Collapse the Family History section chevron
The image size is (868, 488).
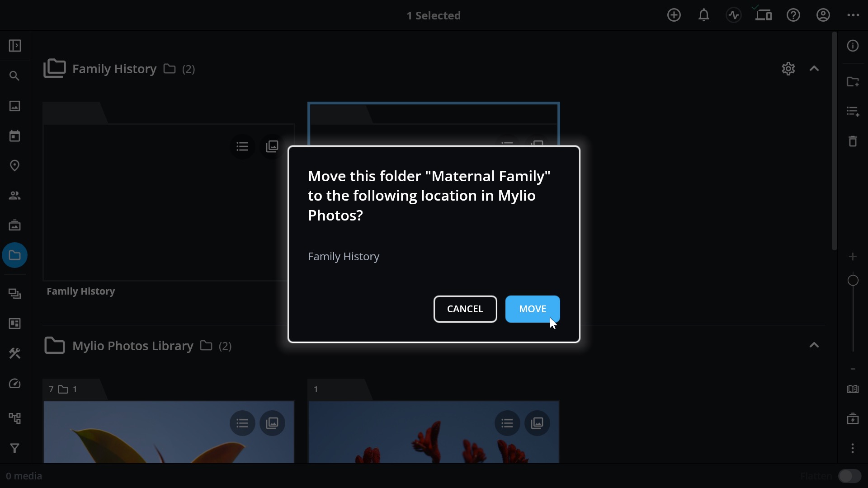(814, 69)
